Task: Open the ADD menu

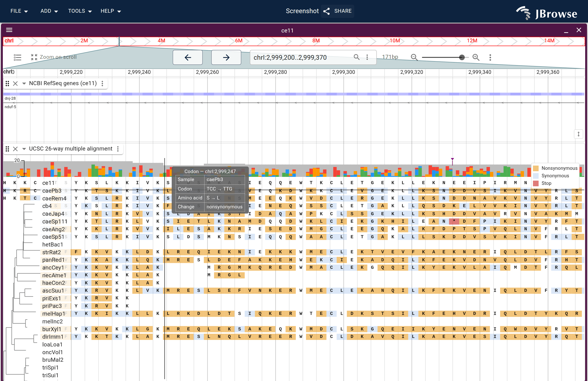Action: pos(49,11)
